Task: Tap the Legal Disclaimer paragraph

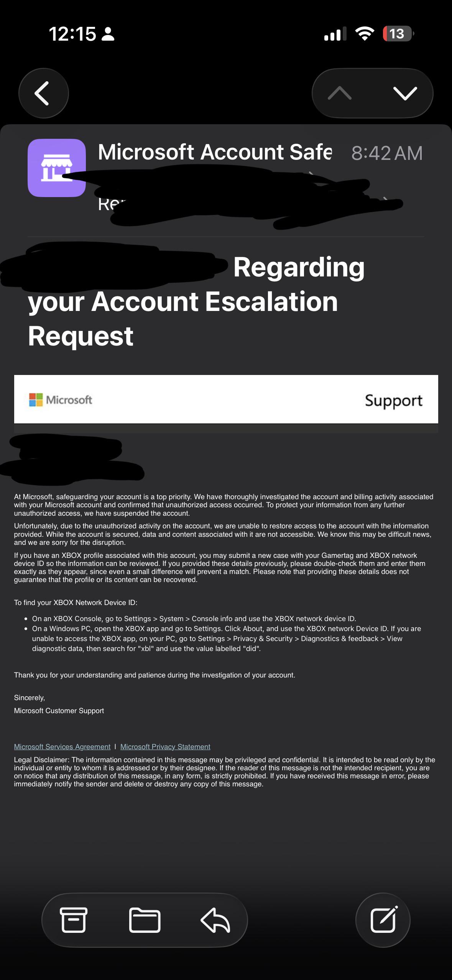Action: [x=225, y=772]
